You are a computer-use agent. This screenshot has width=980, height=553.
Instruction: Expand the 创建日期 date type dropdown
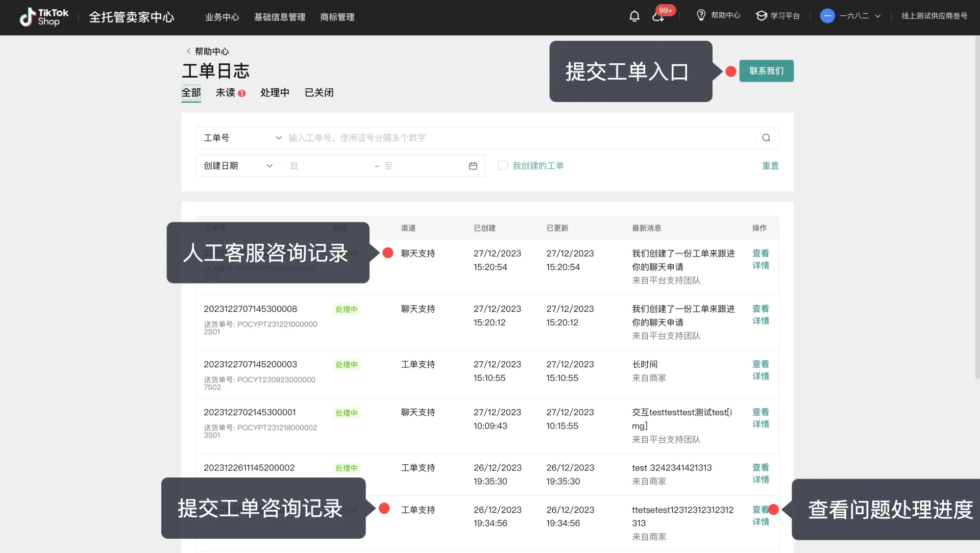pos(238,166)
